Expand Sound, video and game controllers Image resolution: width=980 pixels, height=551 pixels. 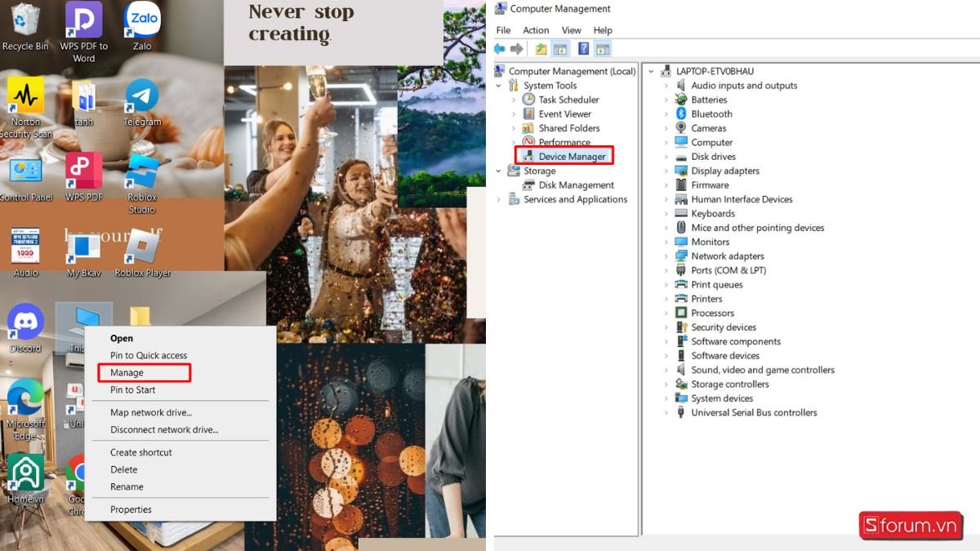coord(666,370)
